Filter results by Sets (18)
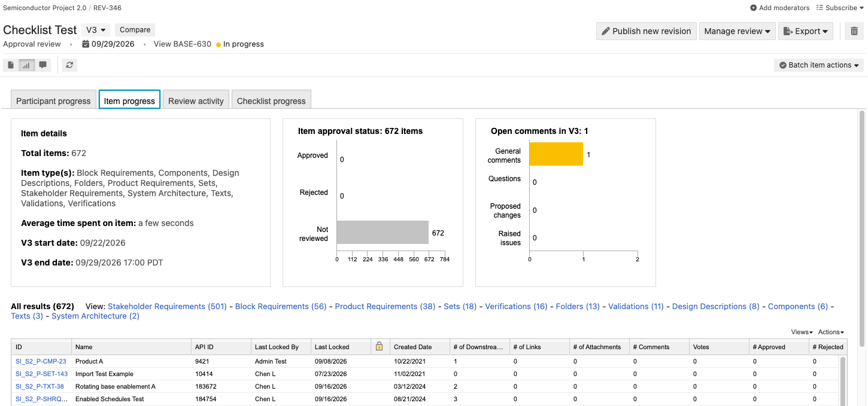868x406 pixels. (460, 306)
